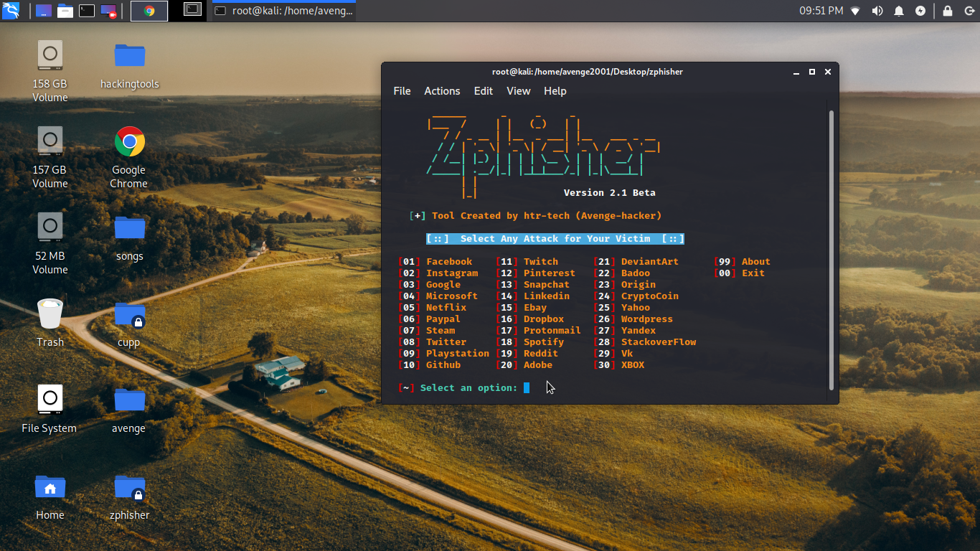Launch terminal emulator from the top panel
This screenshot has height=551, width=980.
(x=87, y=11)
